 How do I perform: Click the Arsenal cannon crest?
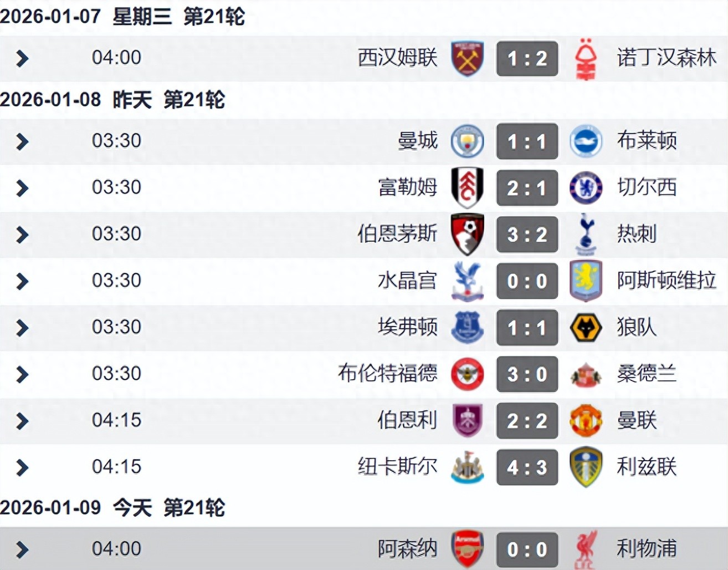pos(468,549)
